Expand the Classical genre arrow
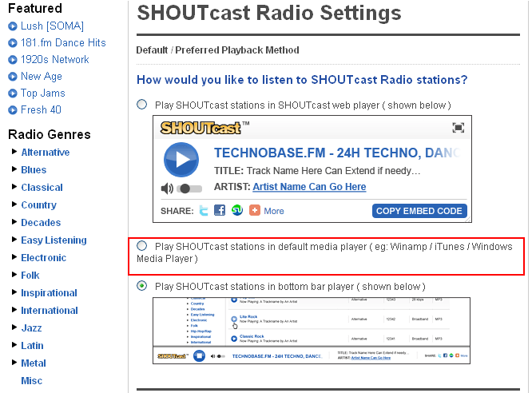The image size is (532, 393). tap(14, 186)
